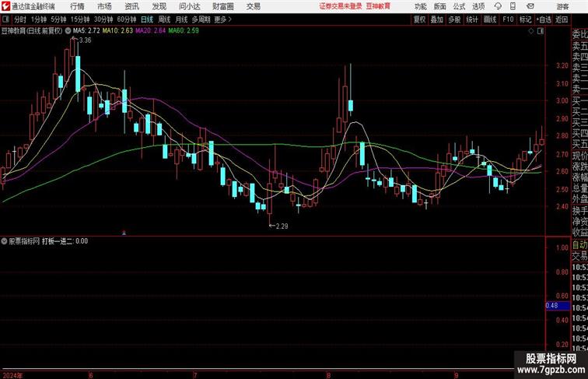Click the 游客 guest account label
This screenshot has width=588, height=379.
click(562, 6)
